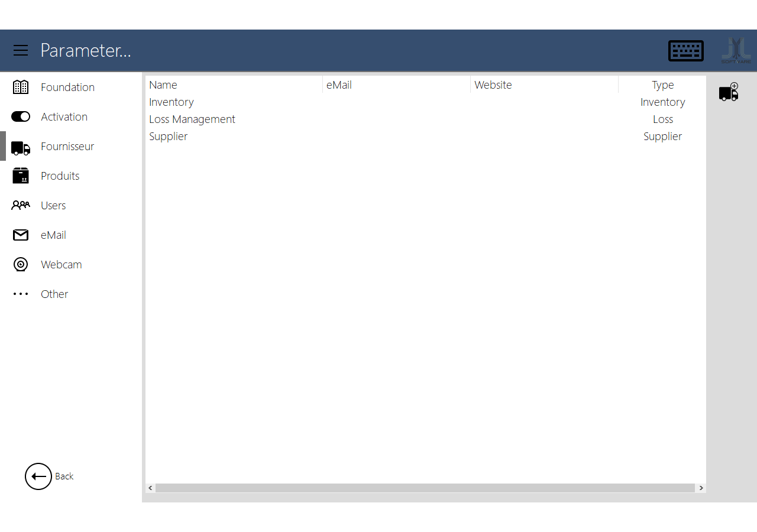Click the Produits box icon
This screenshot has width=757, height=532.
point(21,176)
